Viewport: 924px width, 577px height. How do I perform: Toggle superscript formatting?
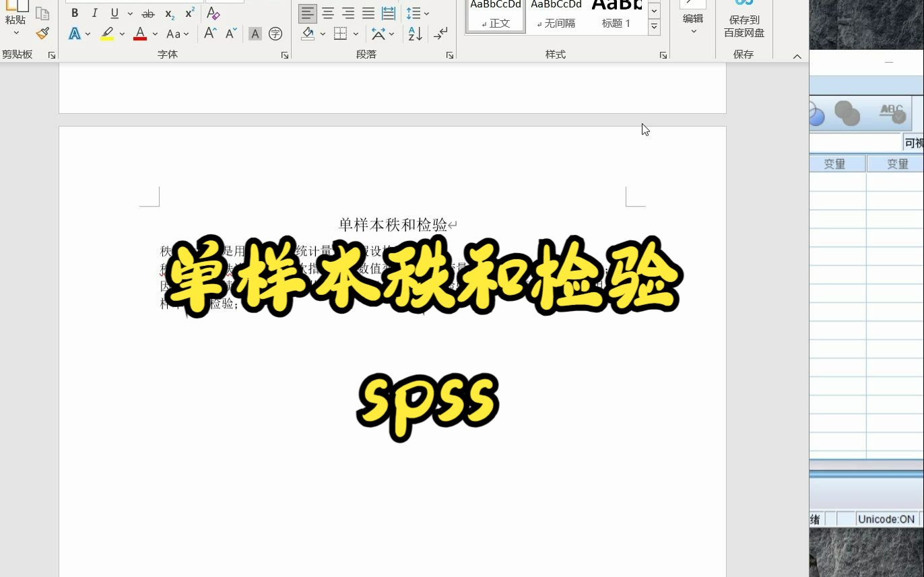coord(190,13)
